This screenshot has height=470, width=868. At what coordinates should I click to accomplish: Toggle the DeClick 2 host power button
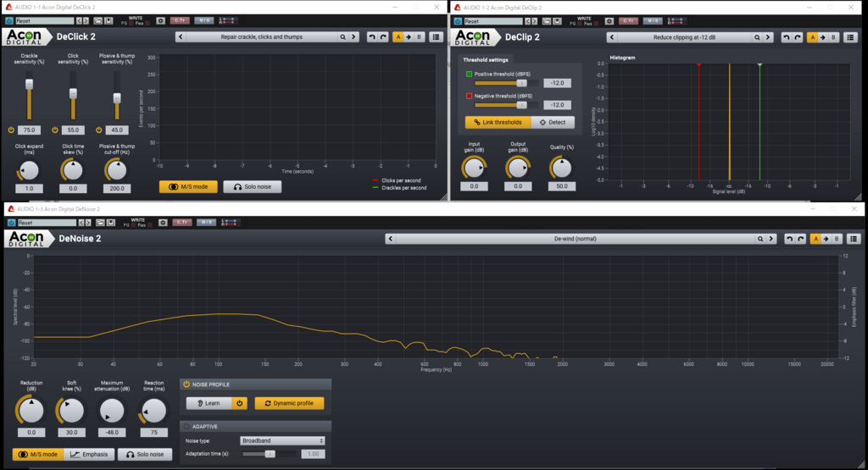pyautogui.click(x=8, y=21)
